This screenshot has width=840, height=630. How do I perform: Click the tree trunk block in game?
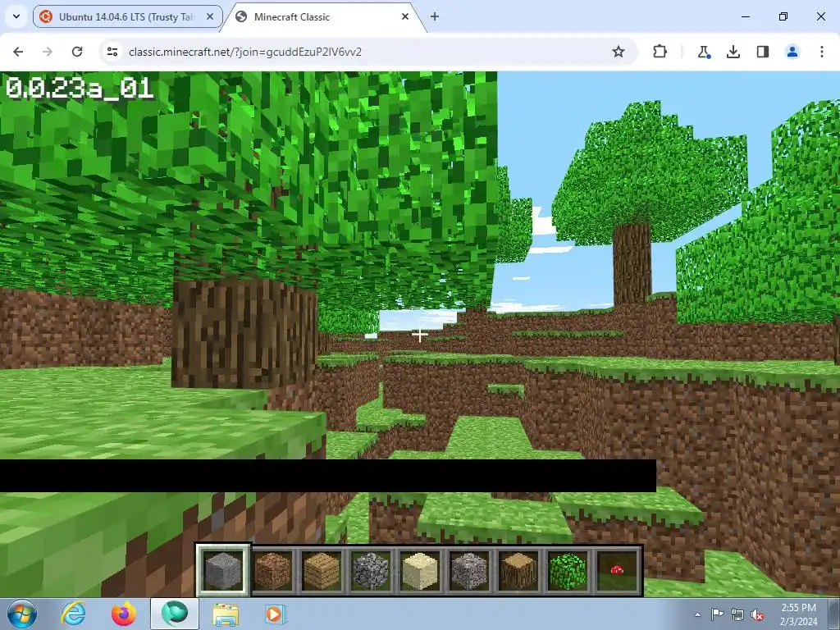tap(244, 332)
